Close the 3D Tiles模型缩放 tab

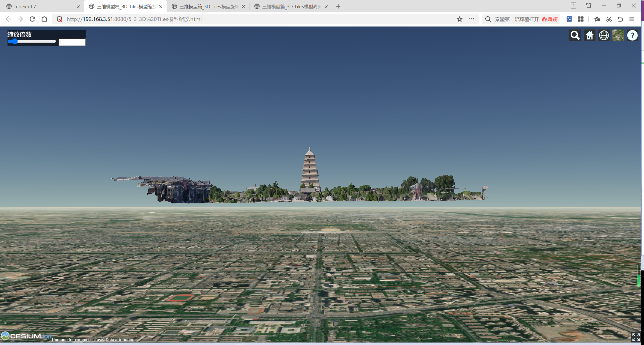(161, 7)
